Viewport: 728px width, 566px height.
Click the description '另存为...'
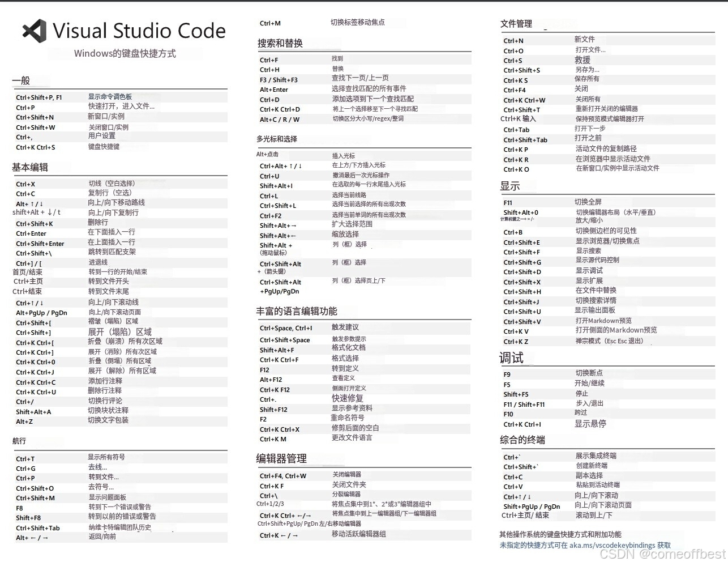(x=588, y=69)
